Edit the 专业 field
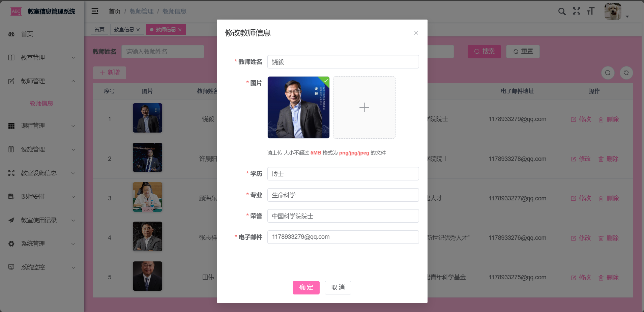The image size is (644, 312). coord(343,195)
